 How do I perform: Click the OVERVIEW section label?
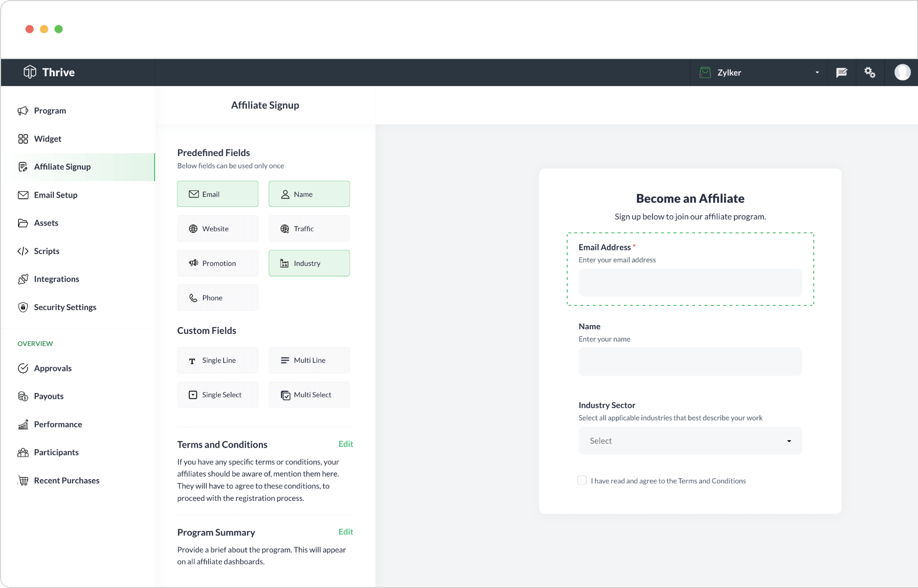[x=35, y=344]
